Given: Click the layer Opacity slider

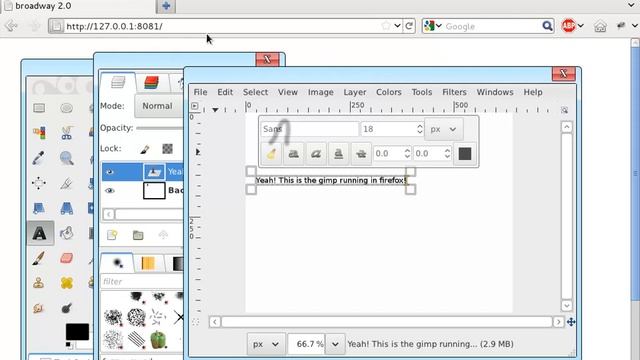Looking at the screenshot, I should tap(160, 128).
